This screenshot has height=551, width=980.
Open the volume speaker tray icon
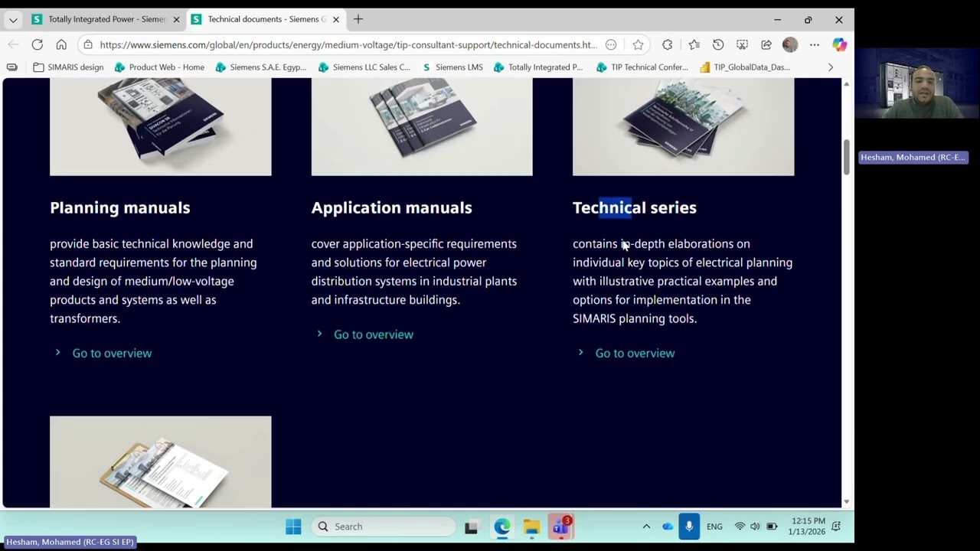tap(755, 527)
